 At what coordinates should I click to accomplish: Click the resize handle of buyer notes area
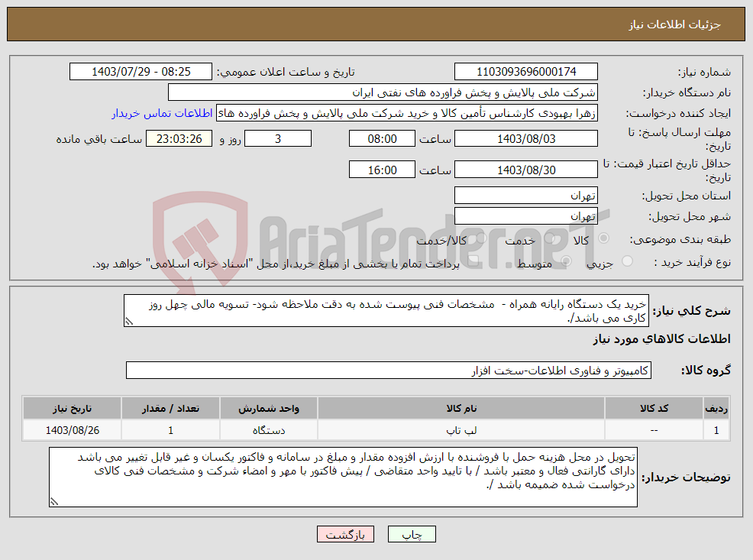click(53, 501)
